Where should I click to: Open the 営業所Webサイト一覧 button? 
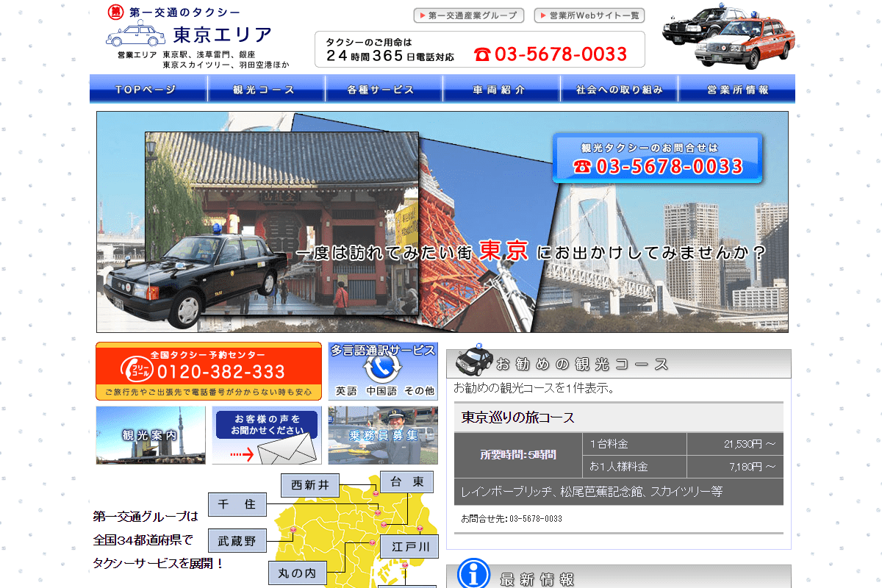(589, 15)
